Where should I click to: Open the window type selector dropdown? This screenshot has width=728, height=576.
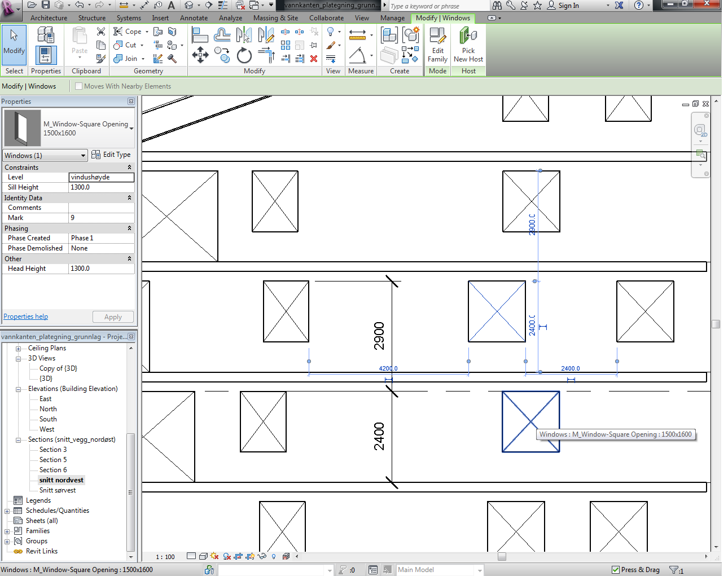tap(131, 129)
